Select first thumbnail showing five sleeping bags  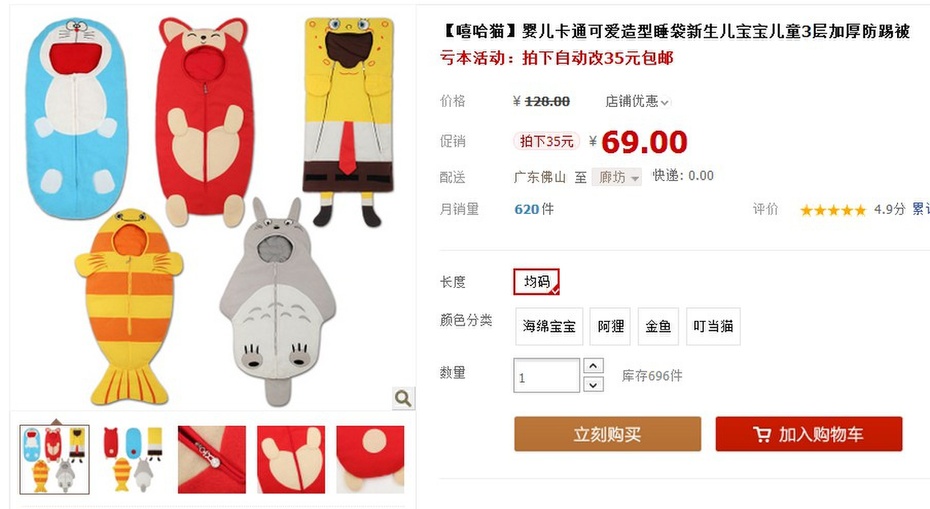click(55, 459)
